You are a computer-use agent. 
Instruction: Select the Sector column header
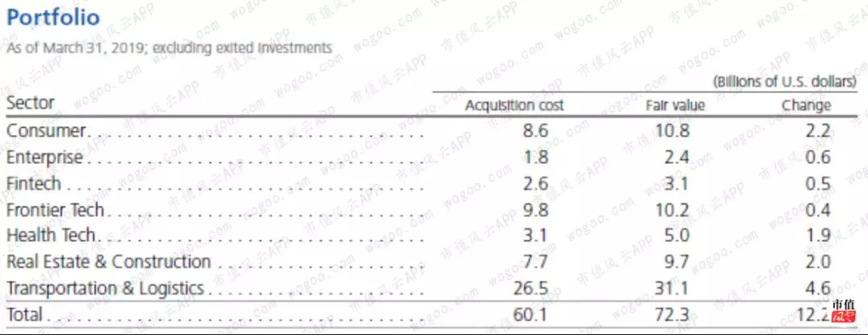point(31,103)
